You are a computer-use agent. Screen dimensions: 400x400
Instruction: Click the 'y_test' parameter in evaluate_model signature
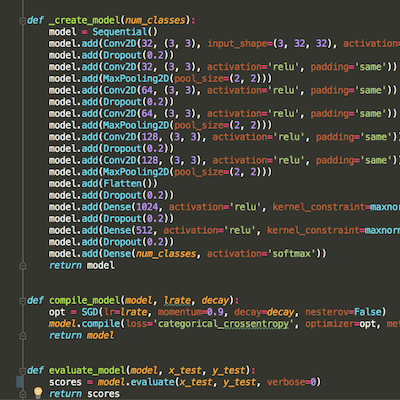(x=229, y=370)
